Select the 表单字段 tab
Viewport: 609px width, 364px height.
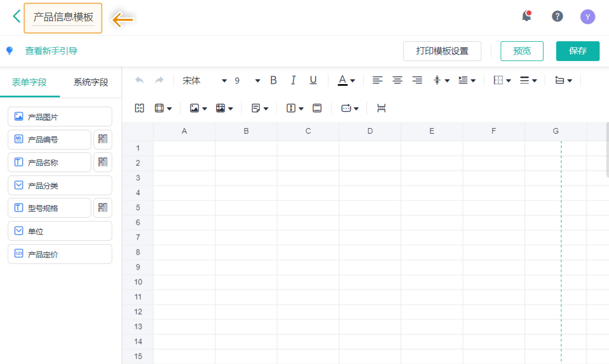[29, 82]
